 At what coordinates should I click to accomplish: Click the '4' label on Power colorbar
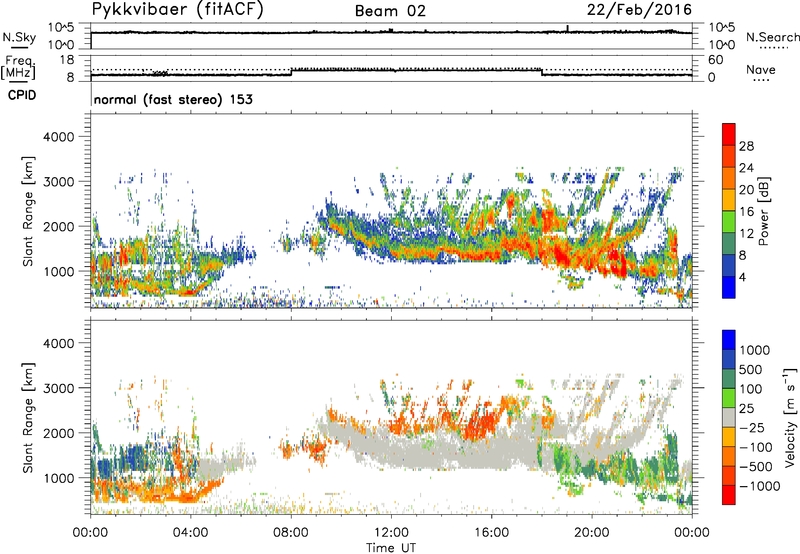[x=743, y=277]
